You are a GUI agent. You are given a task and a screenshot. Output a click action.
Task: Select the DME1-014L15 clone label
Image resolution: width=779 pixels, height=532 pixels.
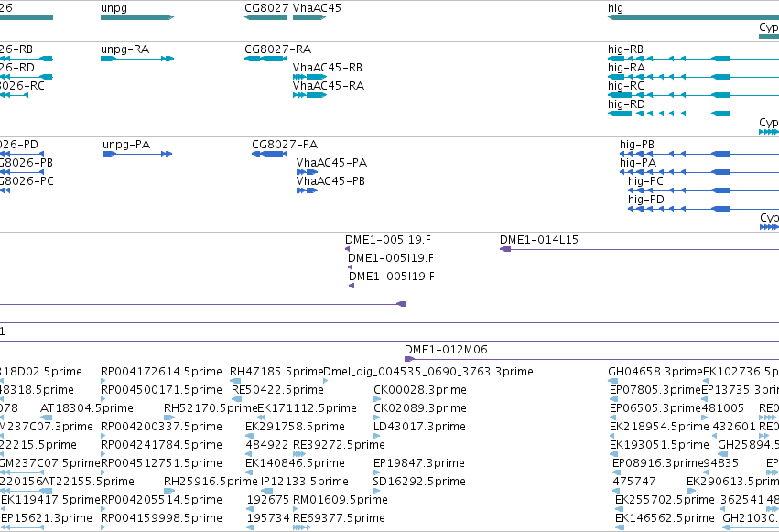pos(539,240)
